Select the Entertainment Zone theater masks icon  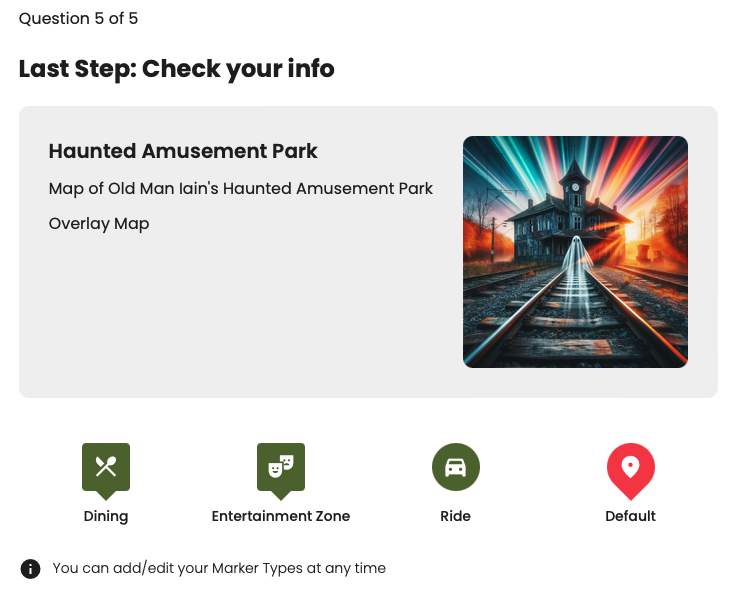pos(281,467)
